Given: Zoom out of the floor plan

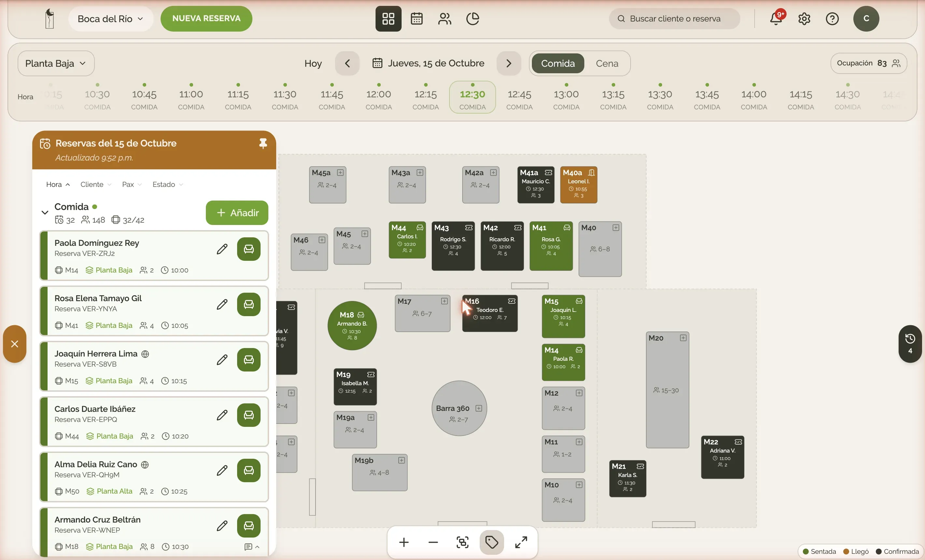Looking at the screenshot, I should [x=433, y=542].
